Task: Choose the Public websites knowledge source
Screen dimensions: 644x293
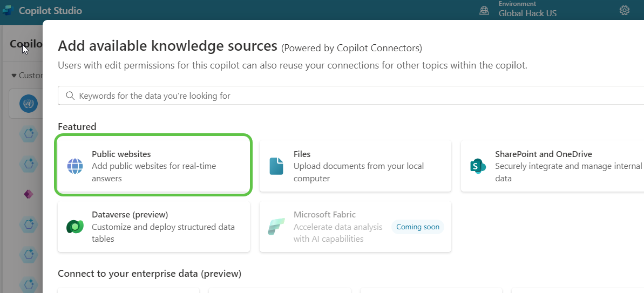Action: [x=153, y=165]
